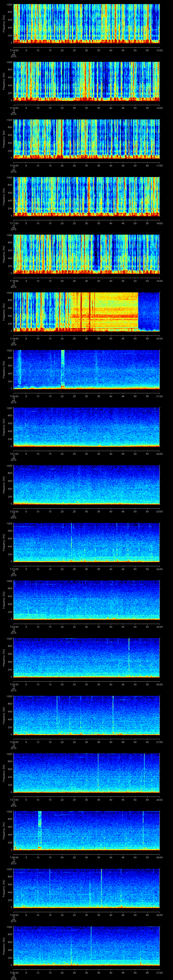Click the 19:00 end time label
Viewport: 173px width, 980px height.
pyautogui.click(x=159, y=281)
